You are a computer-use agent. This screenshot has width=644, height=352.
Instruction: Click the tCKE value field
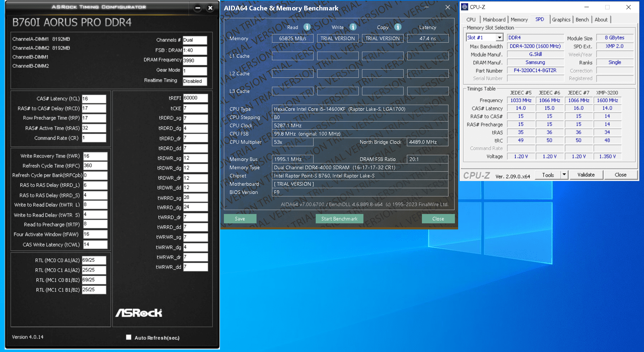tap(196, 108)
